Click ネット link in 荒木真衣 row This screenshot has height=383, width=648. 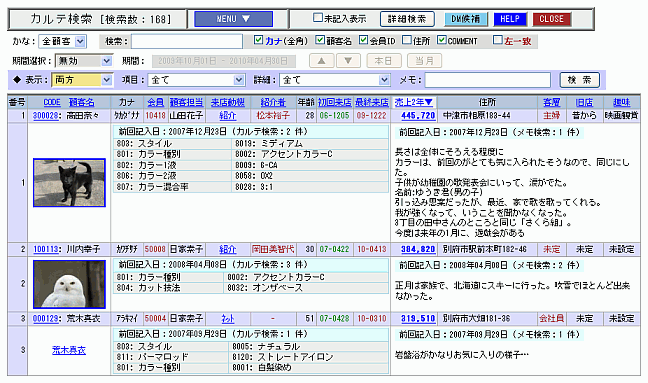[228, 319]
